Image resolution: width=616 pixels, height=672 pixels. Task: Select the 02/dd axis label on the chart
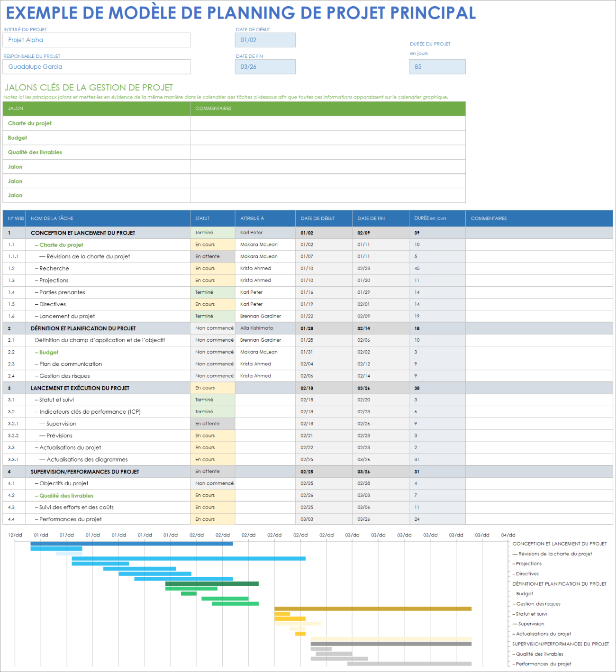(197, 535)
